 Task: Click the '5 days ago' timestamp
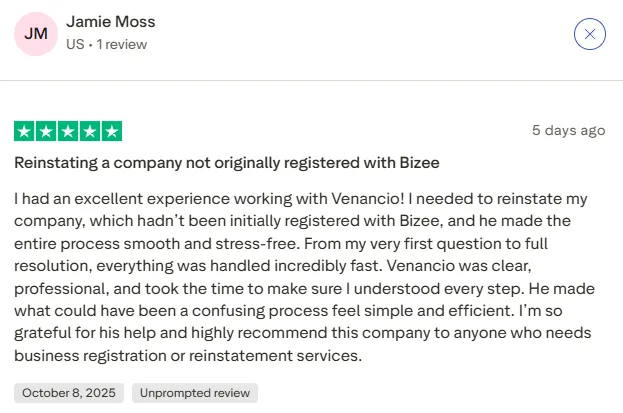coord(568,130)
